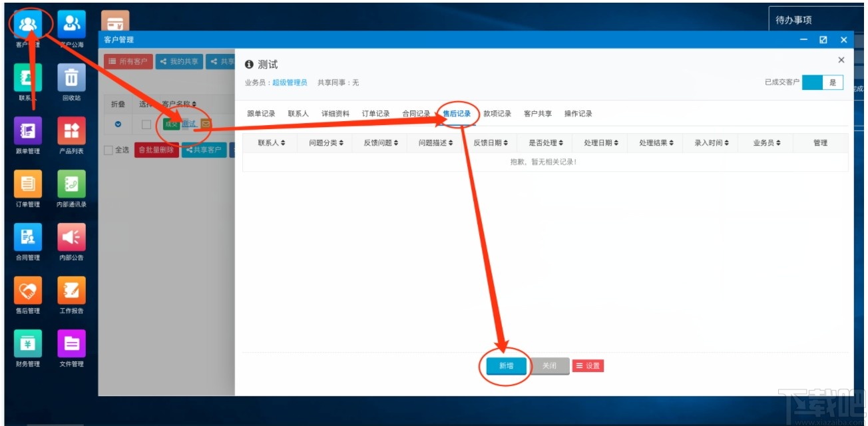868x426 pixels.
Task: Open the 产品列表 module icon
Action: pyautogui.click(x=73, y=131)
